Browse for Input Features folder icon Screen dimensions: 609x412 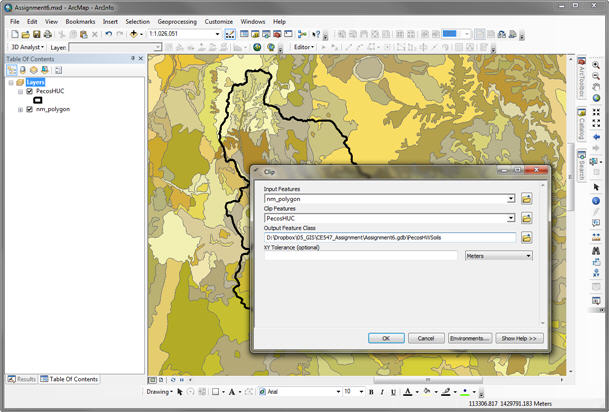click(x=526, y=199)
